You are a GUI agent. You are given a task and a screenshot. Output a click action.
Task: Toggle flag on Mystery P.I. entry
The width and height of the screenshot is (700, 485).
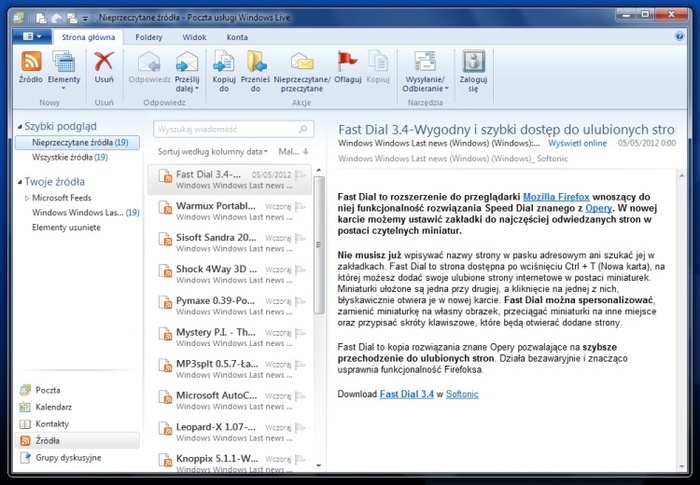click(301, 333)
